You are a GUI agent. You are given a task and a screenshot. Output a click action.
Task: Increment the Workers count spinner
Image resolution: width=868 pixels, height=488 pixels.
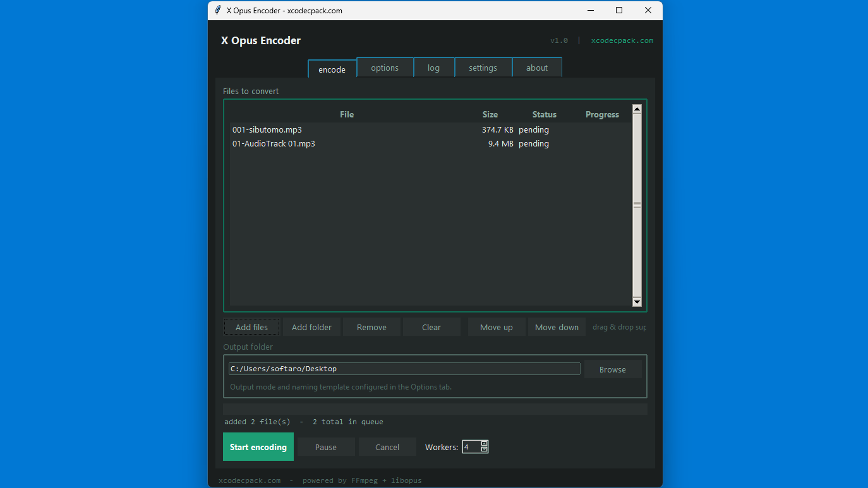[x=483, y=444]
